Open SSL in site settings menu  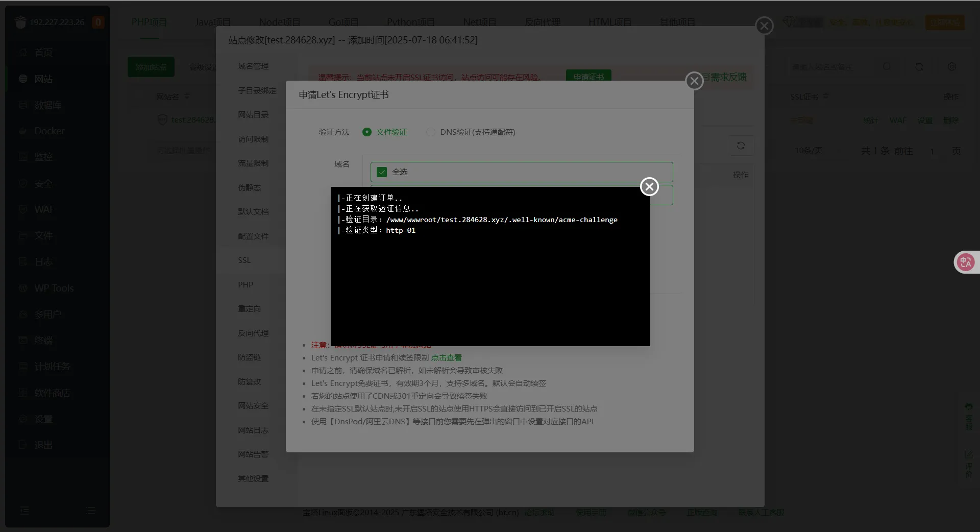[x=244, y=260]
